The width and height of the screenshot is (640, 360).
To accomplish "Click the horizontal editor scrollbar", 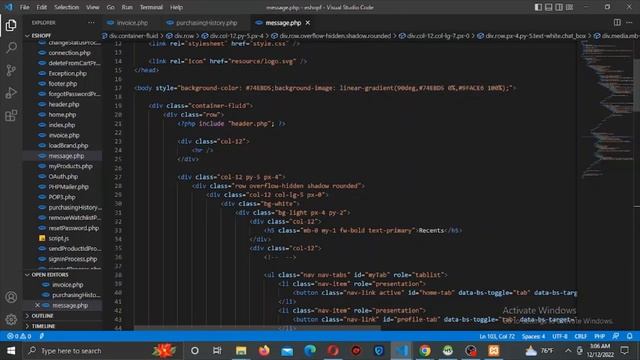I will pyautogui.click(x=257, y=328).
